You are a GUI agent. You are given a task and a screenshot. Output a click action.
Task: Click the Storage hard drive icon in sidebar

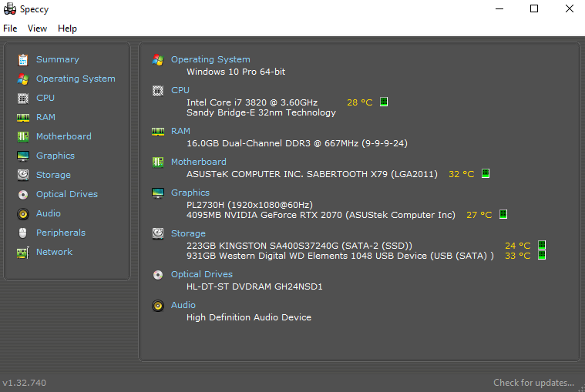23,175
